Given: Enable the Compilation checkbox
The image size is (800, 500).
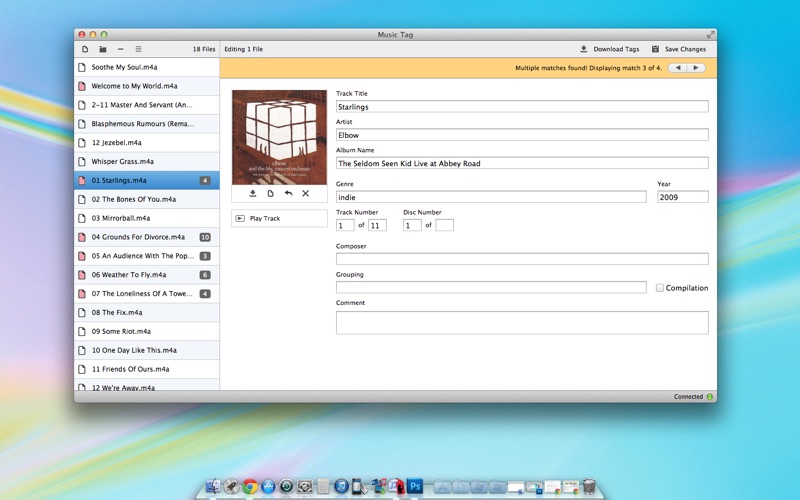Looking at the screenshot, I should (x=660, y=288).
